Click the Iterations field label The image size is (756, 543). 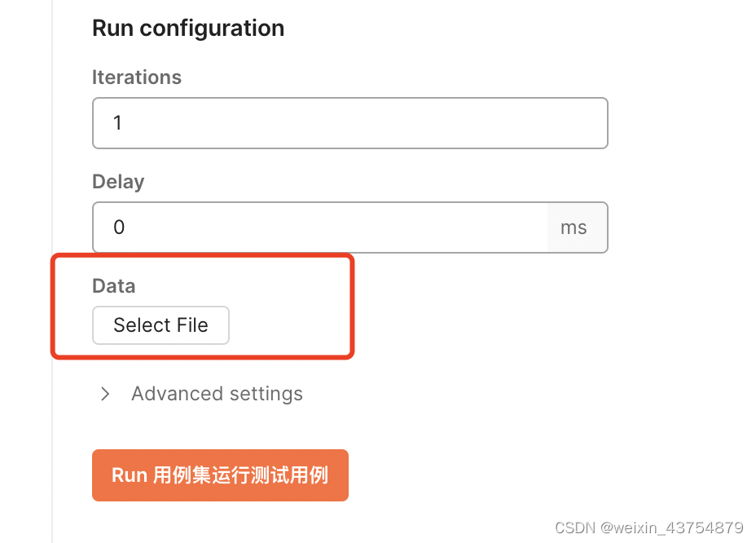tap(137, 77)
